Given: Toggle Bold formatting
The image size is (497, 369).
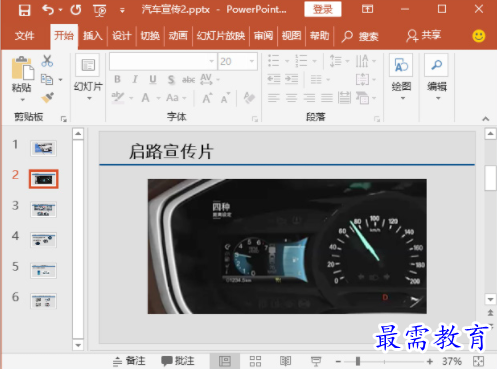Looking at the screenshot, I should point(117,79).
